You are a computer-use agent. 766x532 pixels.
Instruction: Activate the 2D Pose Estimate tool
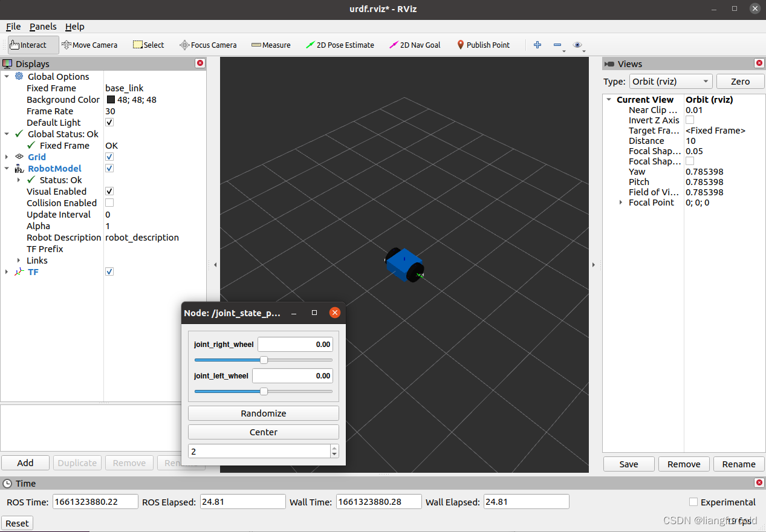(340, 45)
